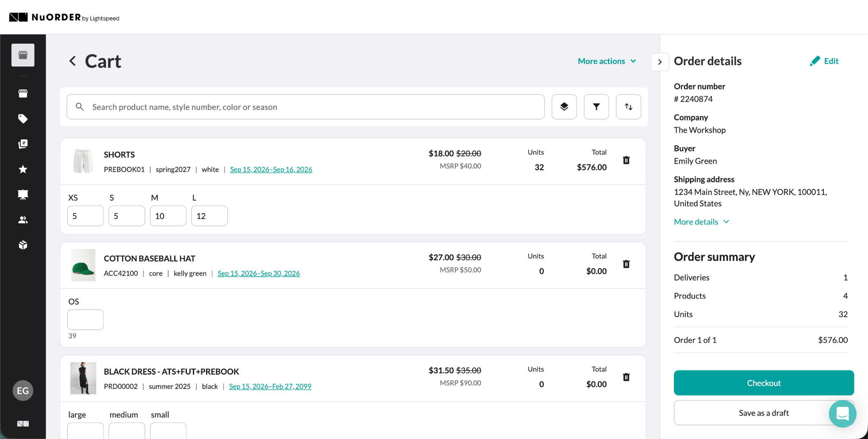
Task: Delete the Cotton Baseball Hat with trash icon
Action: [626, 264]
